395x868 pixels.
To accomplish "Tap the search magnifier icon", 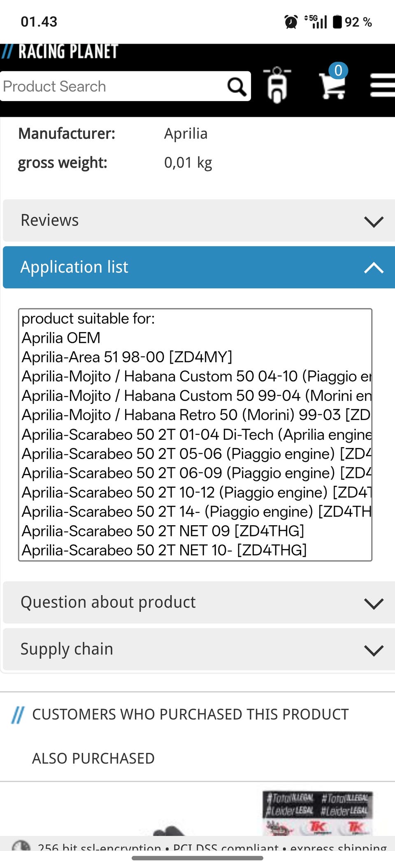I will 237,87.
